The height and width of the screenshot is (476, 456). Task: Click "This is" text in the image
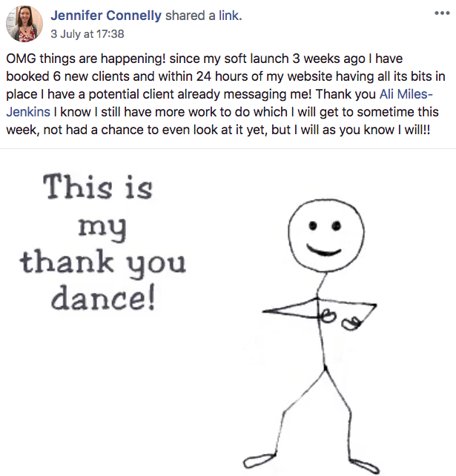coord(96,188)
